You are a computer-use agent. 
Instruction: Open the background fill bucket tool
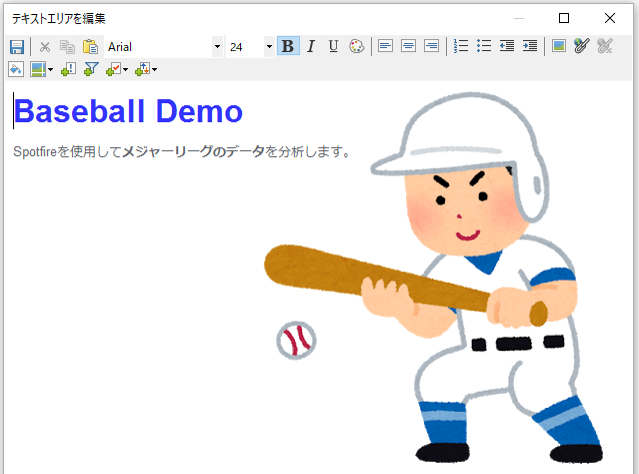pyautogui.click(x=16, y=69)
